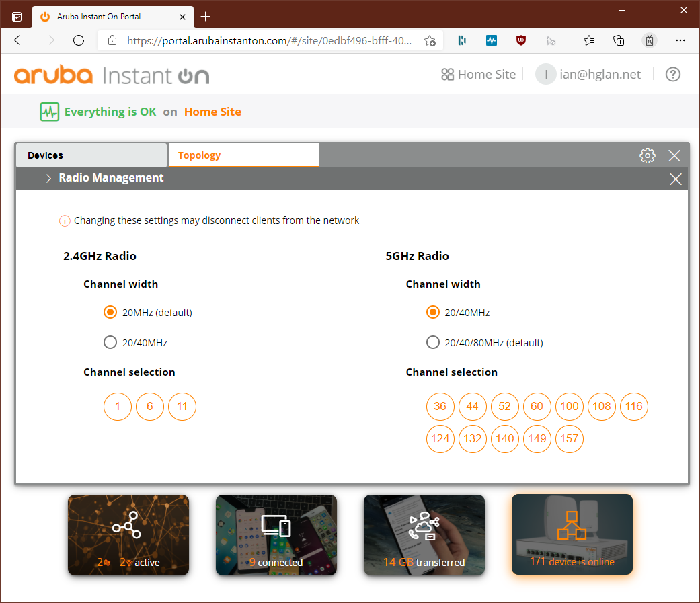The image size is (700, 603).
Task: Open the settings gear in Devices panel
Action: click(x=648, y=155)
